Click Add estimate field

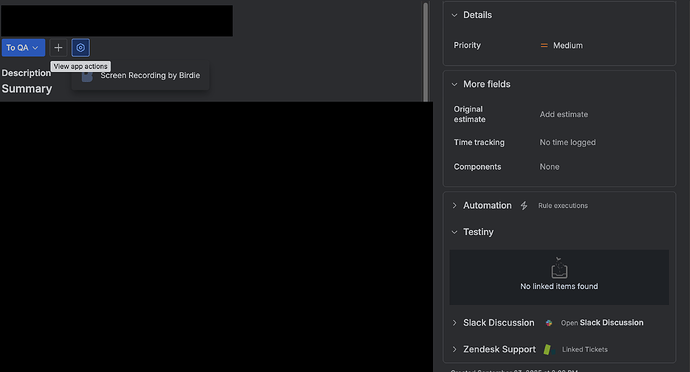[564, 114]
